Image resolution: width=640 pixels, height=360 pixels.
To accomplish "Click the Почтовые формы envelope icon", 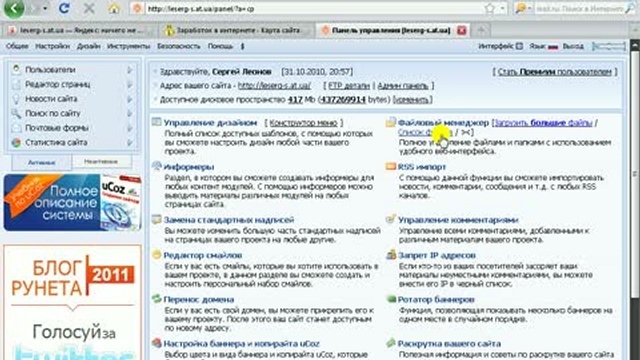I will 16,128.
